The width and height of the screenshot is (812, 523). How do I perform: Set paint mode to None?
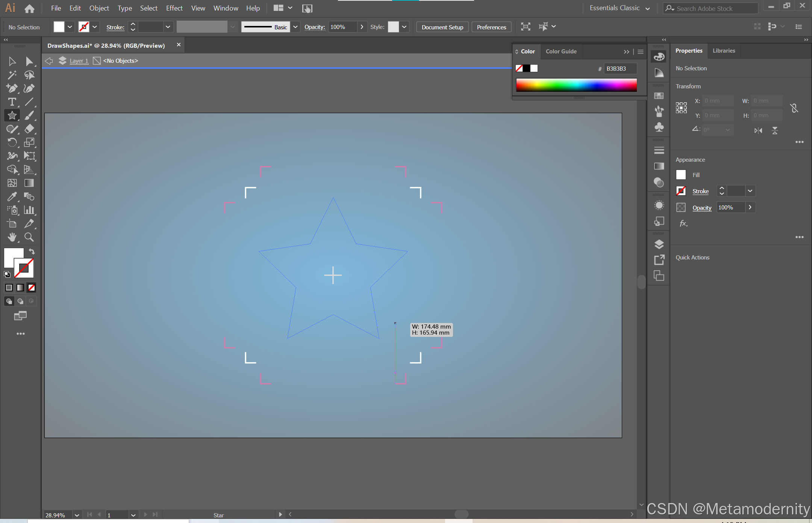(x=32, y=288)
